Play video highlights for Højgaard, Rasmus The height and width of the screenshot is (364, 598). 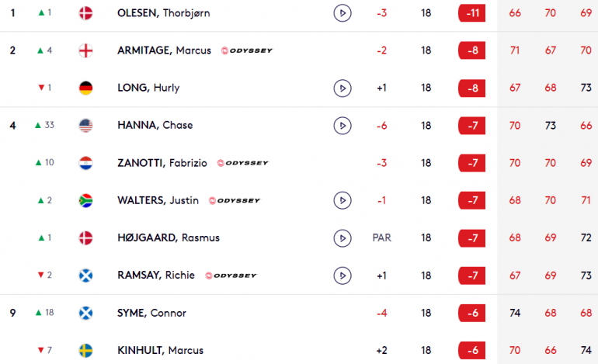coord(342,238)
